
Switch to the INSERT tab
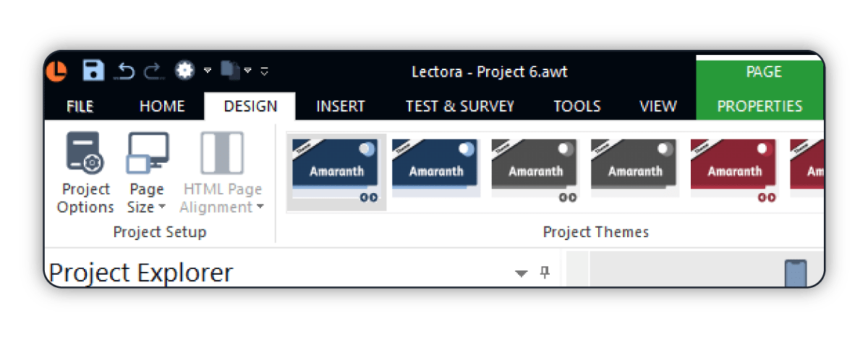coord(341,106)
